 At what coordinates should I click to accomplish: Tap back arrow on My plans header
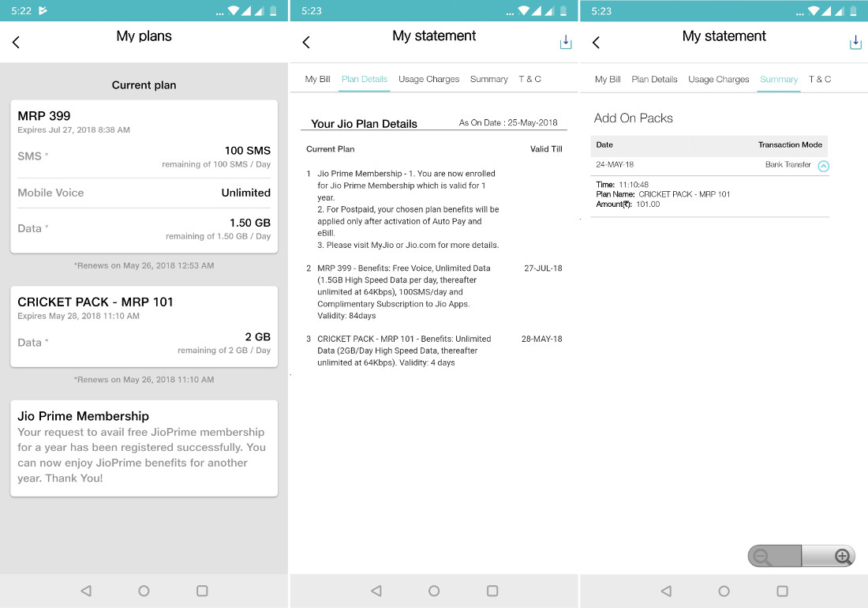[16, 43]
